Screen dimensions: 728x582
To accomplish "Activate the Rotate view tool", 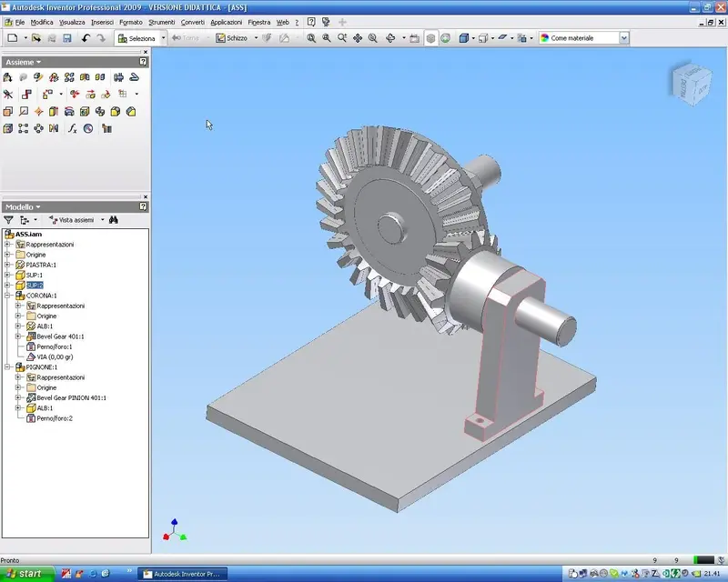I will click(x=390, y=38).
